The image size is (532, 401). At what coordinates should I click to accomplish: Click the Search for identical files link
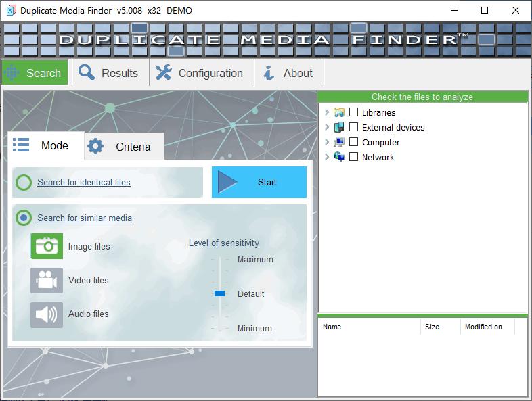84,183
